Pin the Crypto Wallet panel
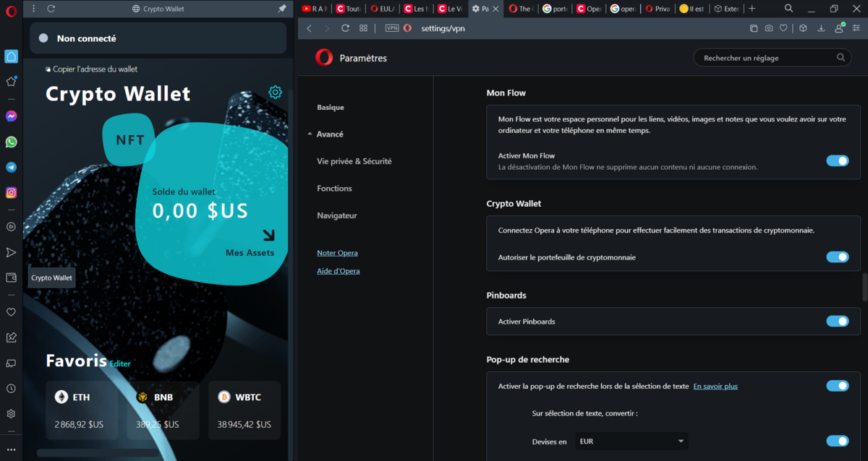 click(282, 9)
